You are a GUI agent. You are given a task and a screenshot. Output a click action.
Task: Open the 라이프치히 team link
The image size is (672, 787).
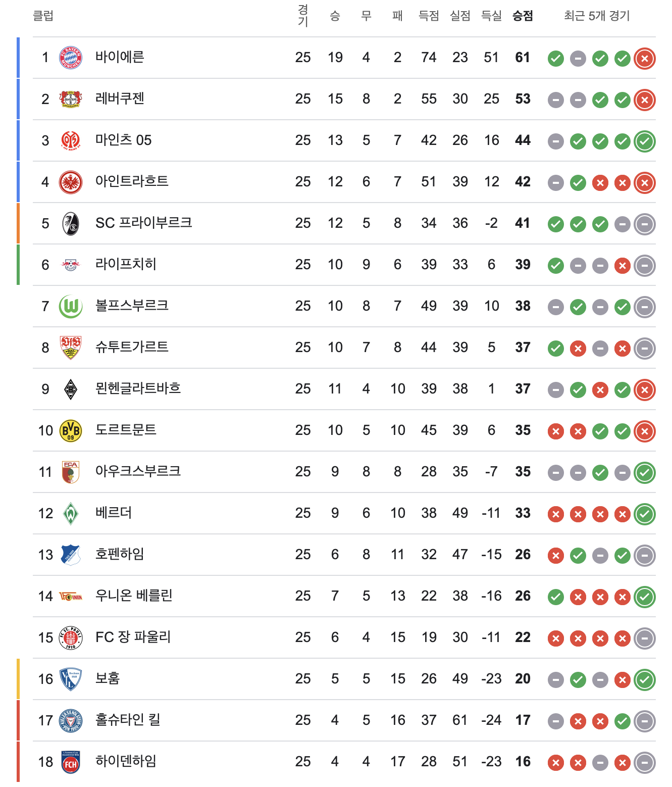coord(126,264)
